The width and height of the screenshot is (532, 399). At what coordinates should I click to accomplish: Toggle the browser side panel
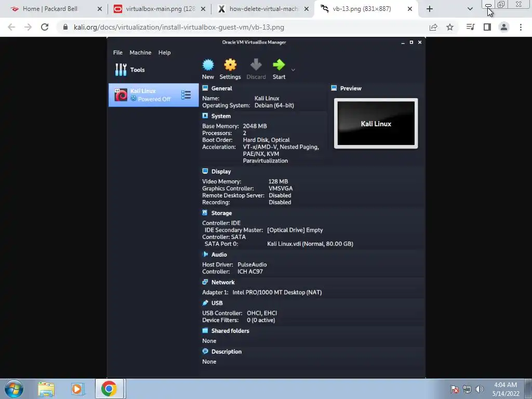coord(487,27)
